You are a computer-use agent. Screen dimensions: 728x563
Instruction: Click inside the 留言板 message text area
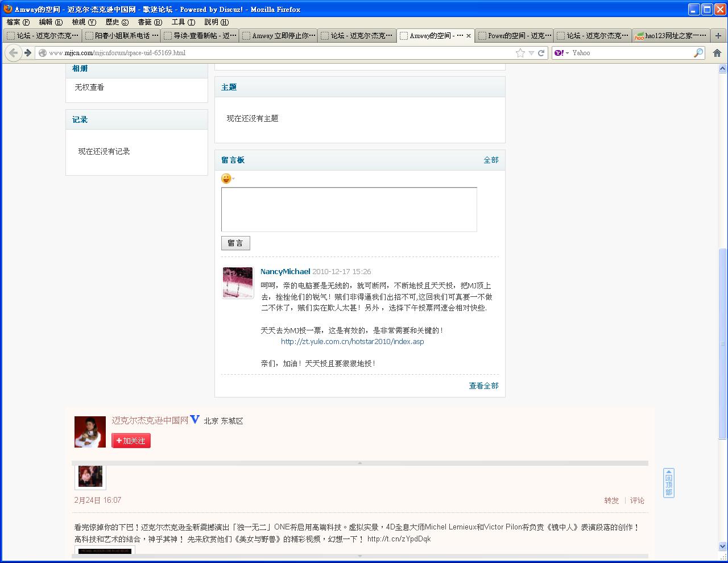(x=349, y=209)
